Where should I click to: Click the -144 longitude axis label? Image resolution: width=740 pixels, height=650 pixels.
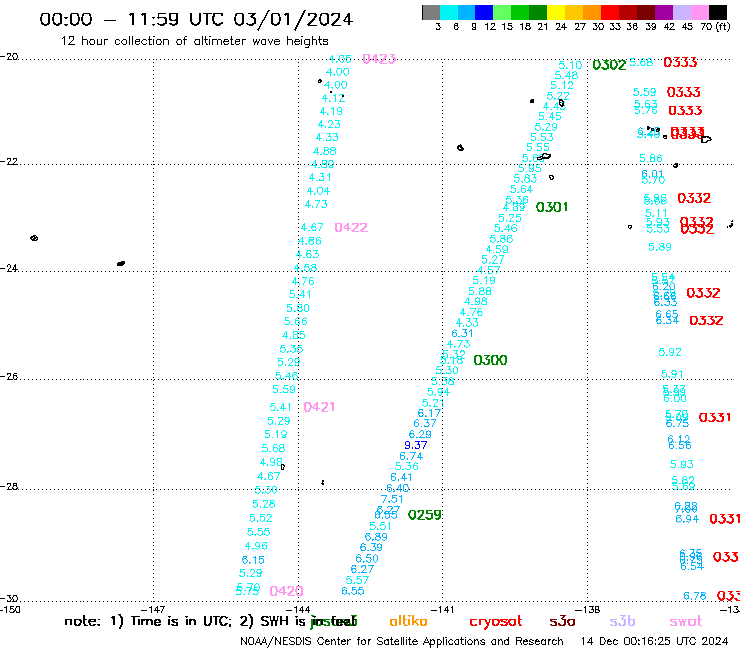pos(298,609)
